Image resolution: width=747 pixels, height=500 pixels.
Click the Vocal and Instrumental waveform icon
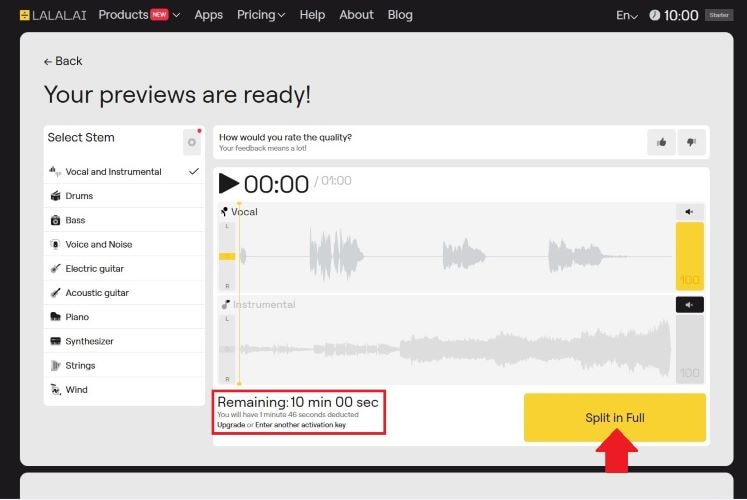(x=55, y=171)
